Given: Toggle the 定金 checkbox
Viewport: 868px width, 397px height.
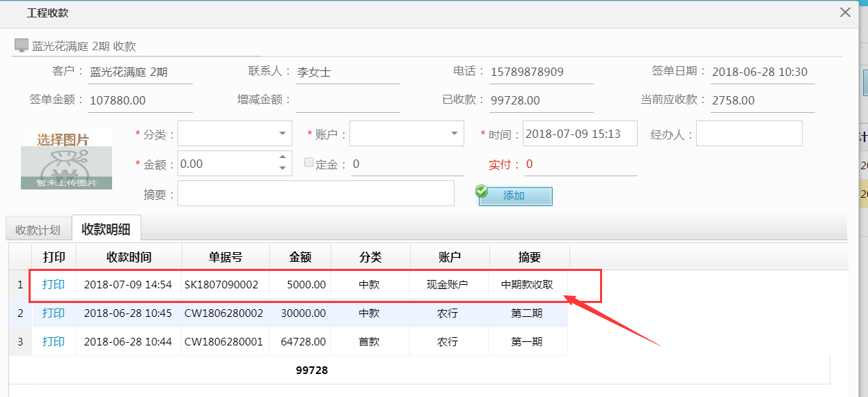Looking at the screenshot, I should coord(309,163).
